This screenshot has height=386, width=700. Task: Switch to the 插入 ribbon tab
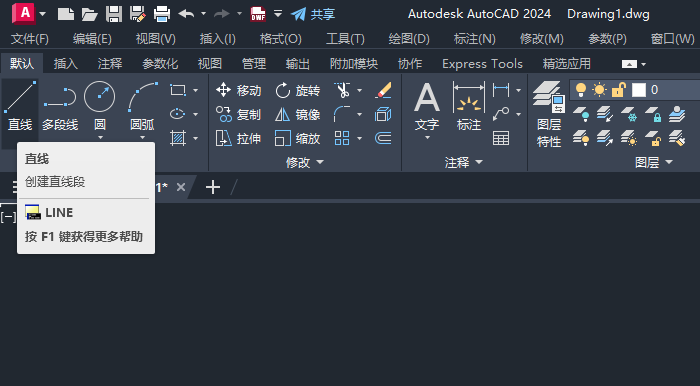pyautogui.click(x=66, y=64)
